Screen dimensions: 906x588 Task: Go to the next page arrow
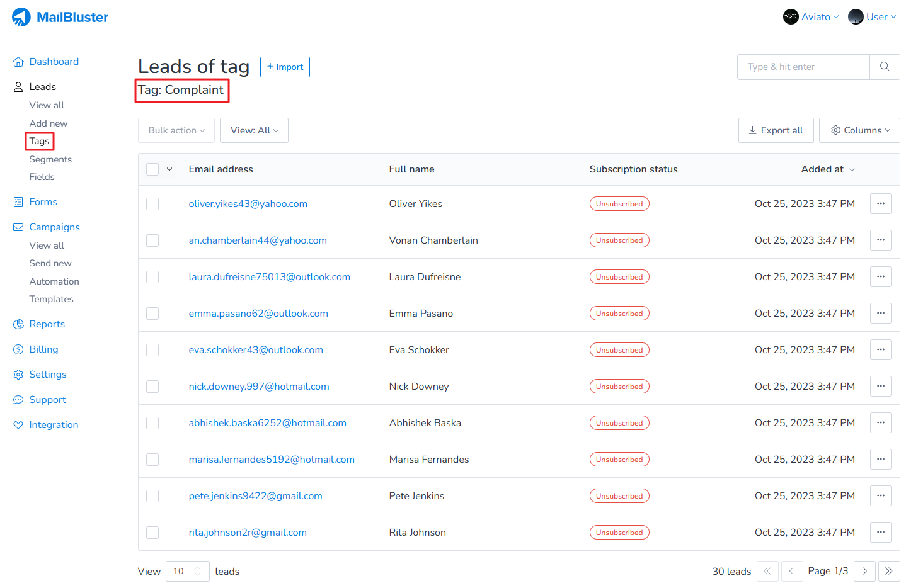tap(864, 571)
